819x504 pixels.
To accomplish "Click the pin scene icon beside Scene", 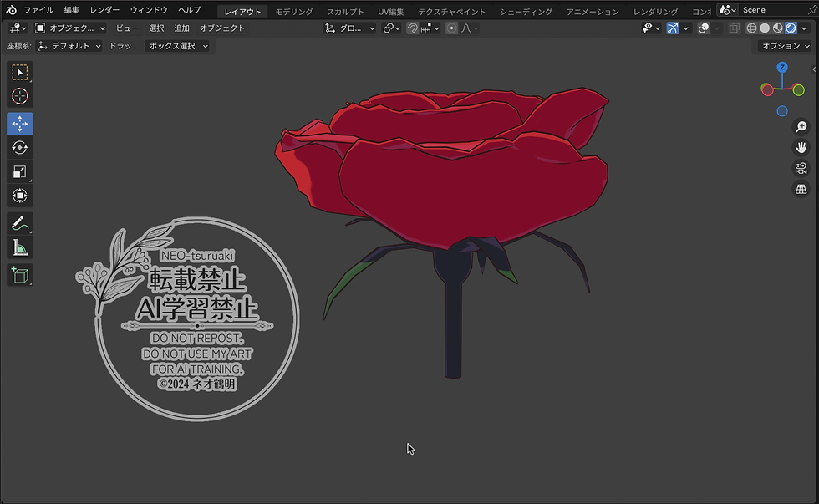I will point(812,10).
